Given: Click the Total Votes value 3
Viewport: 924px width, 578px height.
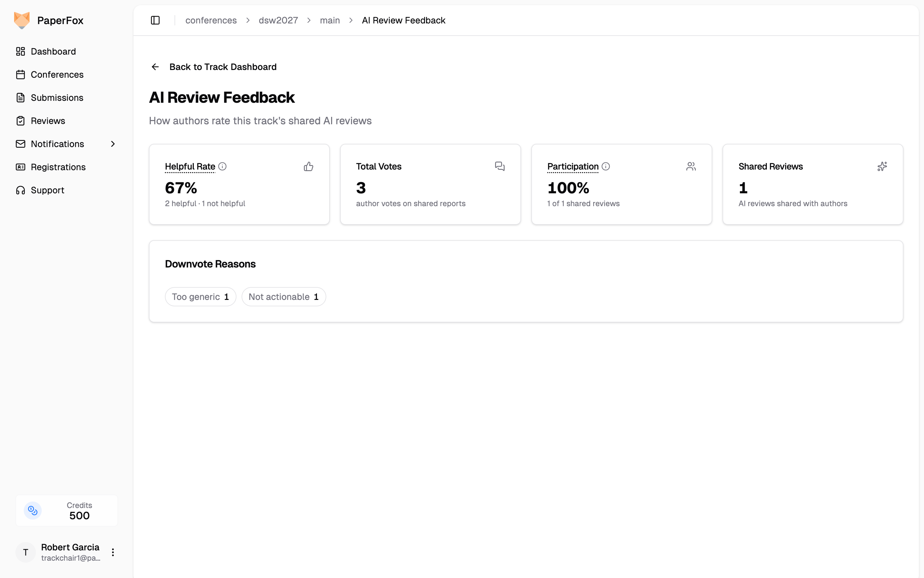Looking at the screenshot, I should [361, 188].
